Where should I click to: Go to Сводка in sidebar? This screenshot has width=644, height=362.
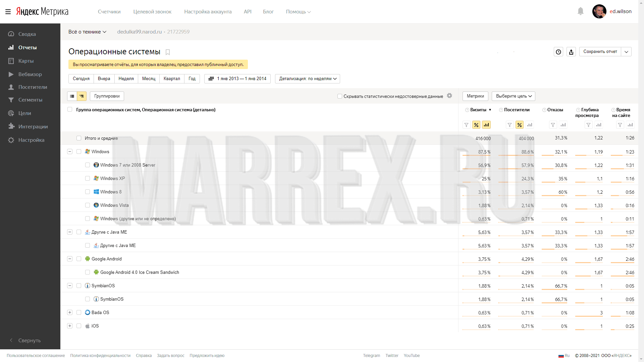27,34
